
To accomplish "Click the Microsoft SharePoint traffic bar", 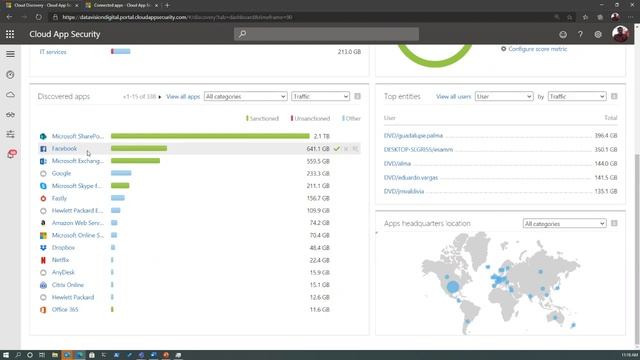I will [210, 136].
